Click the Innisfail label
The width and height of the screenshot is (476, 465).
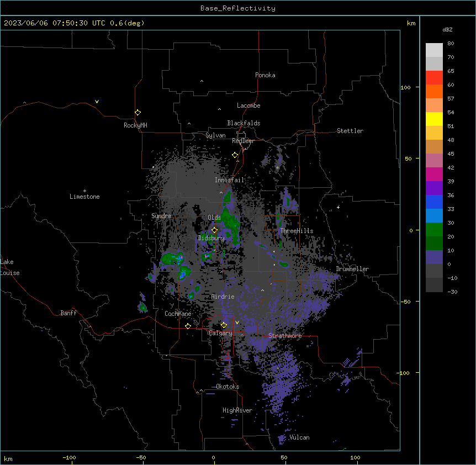point(229,180)
